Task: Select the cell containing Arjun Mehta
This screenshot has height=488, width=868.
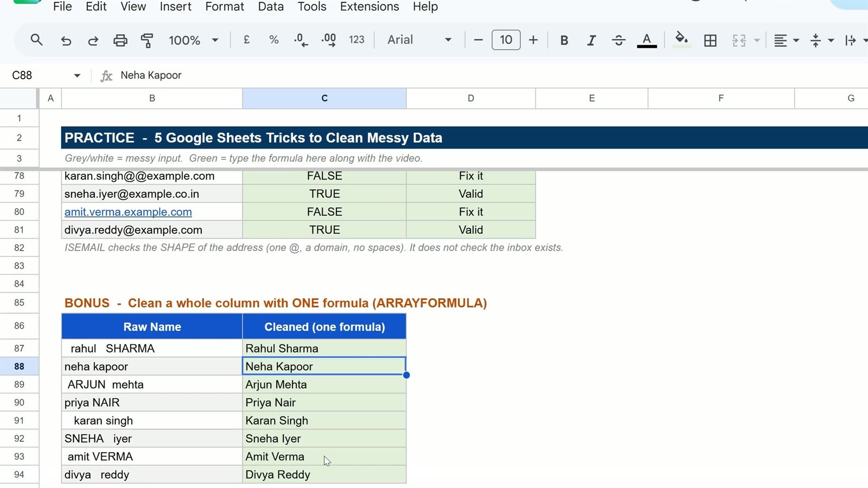Action: 324,384
